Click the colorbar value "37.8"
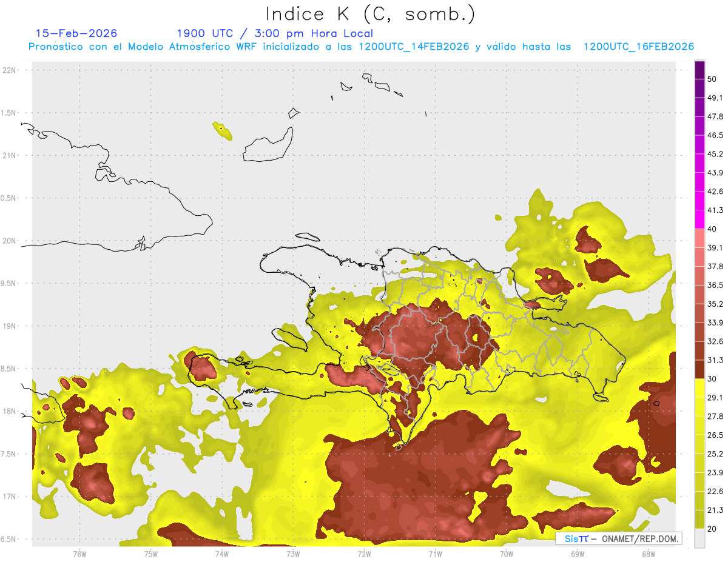Screen dimensions: 728x562 pyautogui.click(x=715, y=267)
